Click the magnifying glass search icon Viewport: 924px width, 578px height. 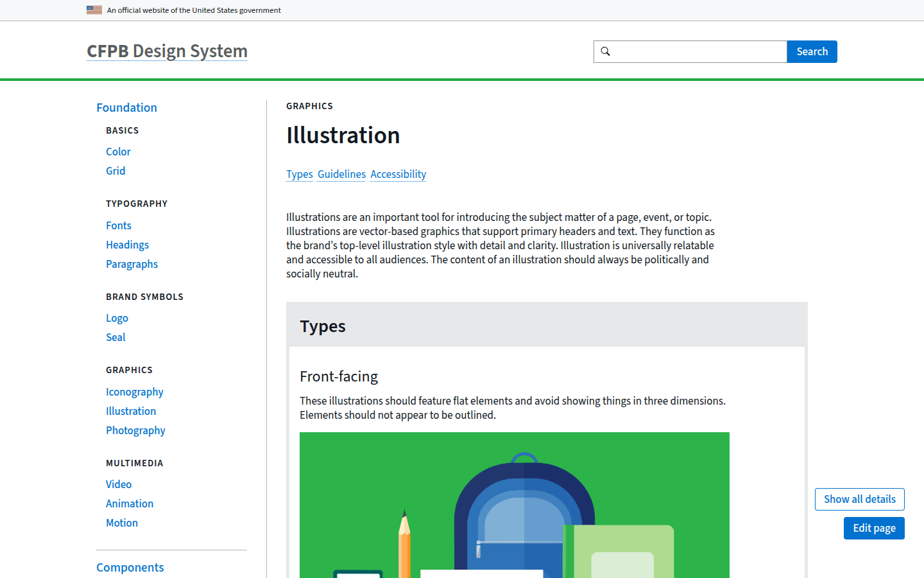tap(605, 51)
